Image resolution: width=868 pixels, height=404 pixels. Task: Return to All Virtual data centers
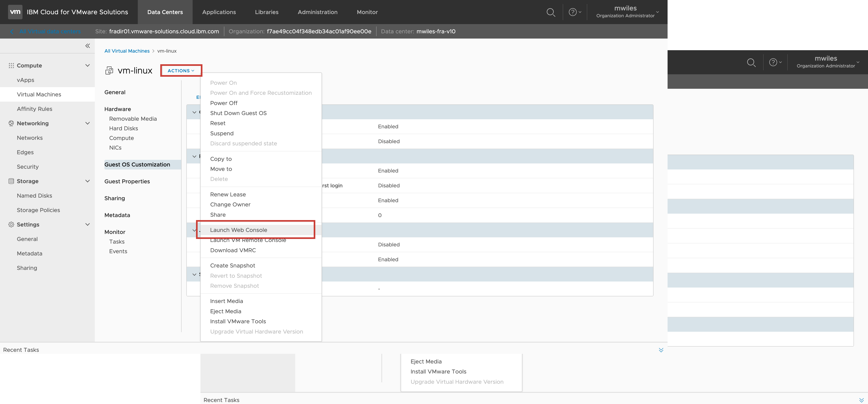pyautogui.click(x=50, y=31)
